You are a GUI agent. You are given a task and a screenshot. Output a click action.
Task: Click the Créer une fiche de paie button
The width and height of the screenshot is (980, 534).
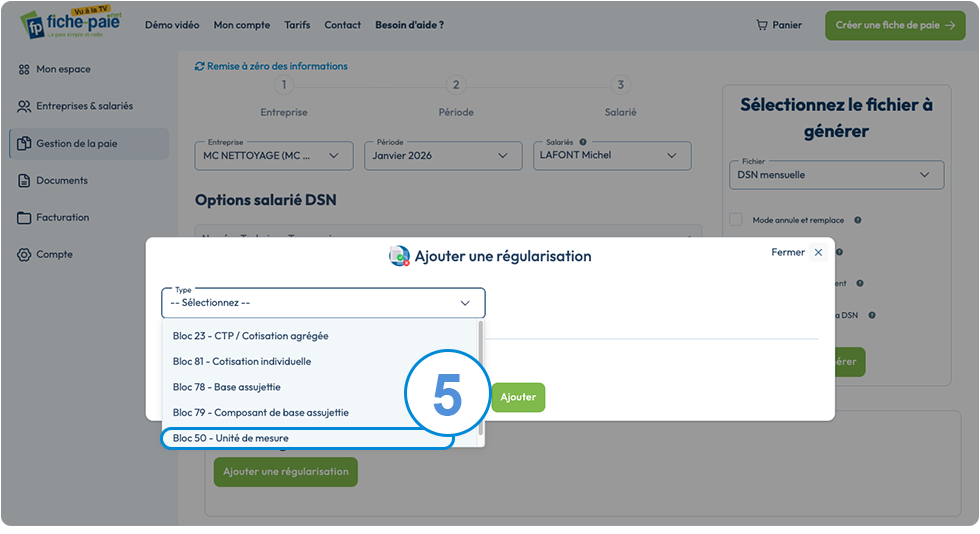pos(895,26)
